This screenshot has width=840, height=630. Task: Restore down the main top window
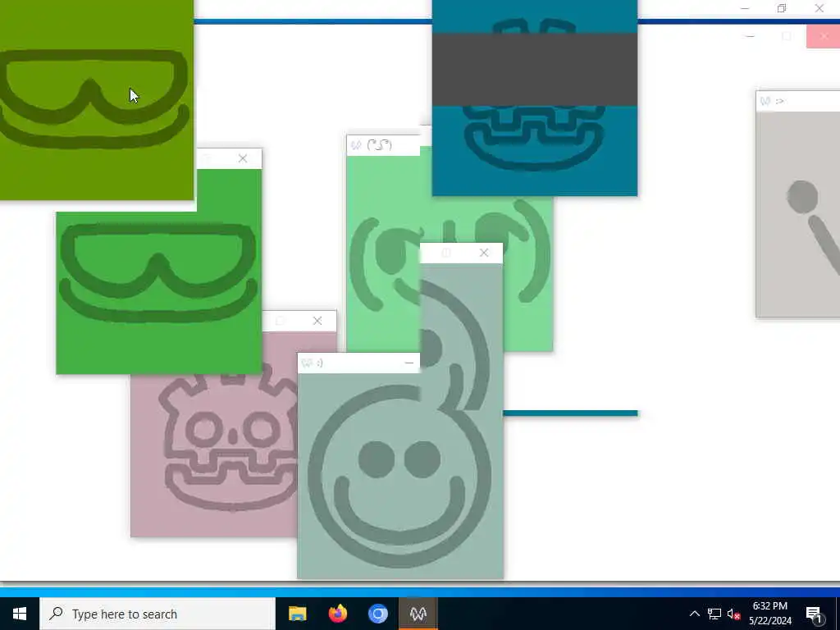point(782,8)
